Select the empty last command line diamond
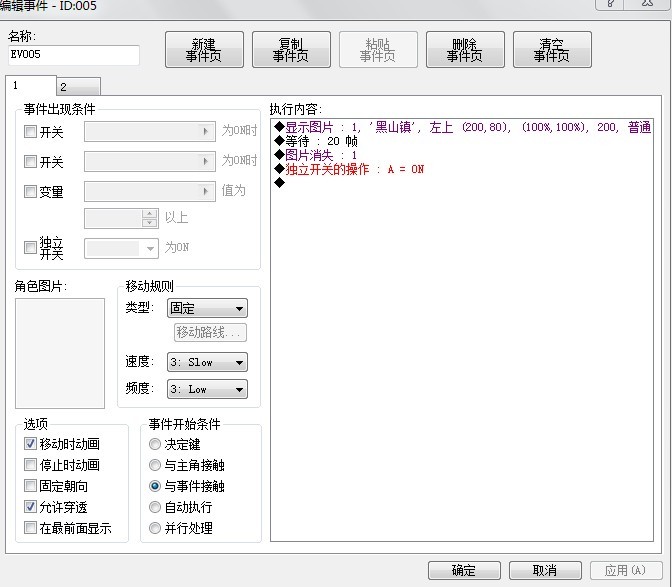The height and width of the screenshot is (587, 672). tap(279, 183)
